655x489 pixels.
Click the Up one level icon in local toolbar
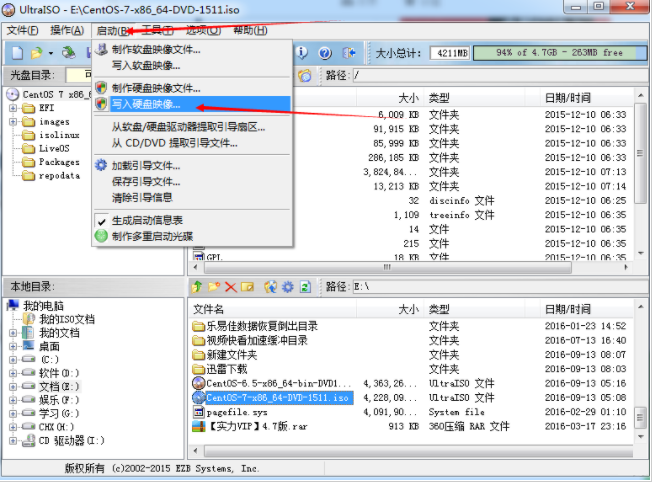coord(197,287)
